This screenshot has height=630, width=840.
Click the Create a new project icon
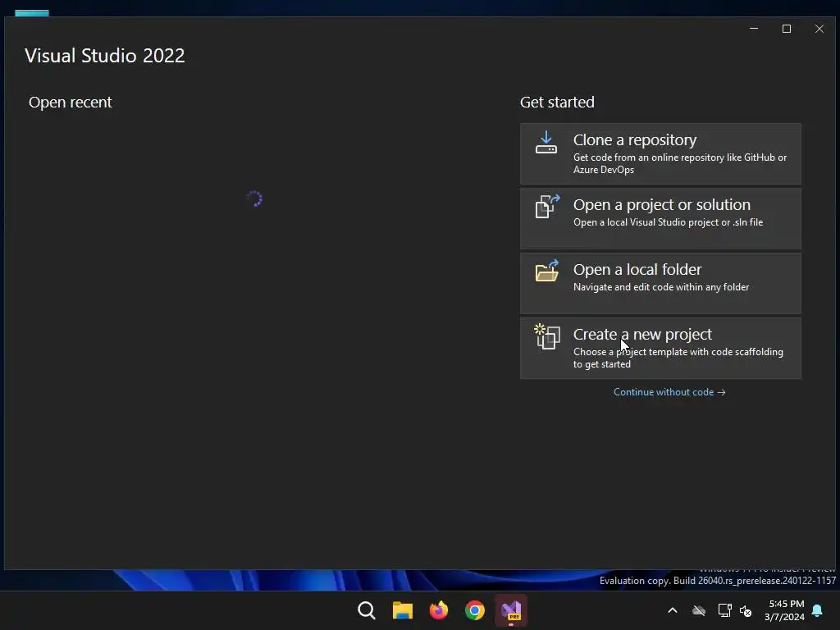coord(547,336)
